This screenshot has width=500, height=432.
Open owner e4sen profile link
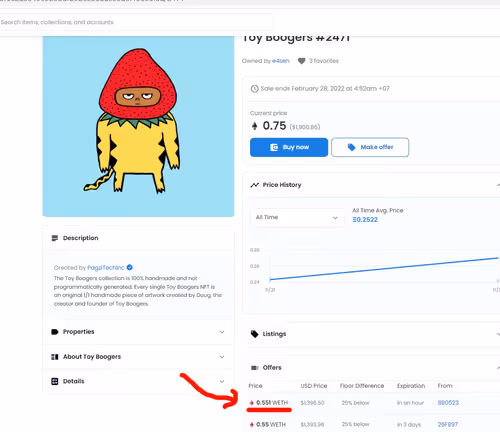281,61
